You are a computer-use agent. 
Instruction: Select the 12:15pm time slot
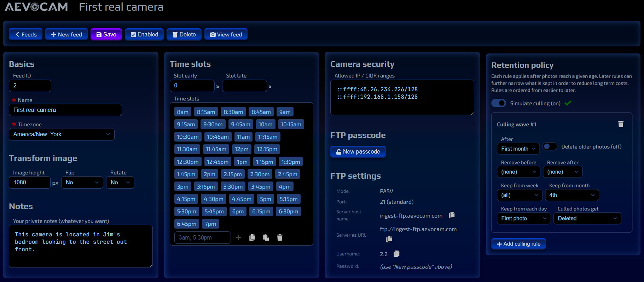[267, 149]
